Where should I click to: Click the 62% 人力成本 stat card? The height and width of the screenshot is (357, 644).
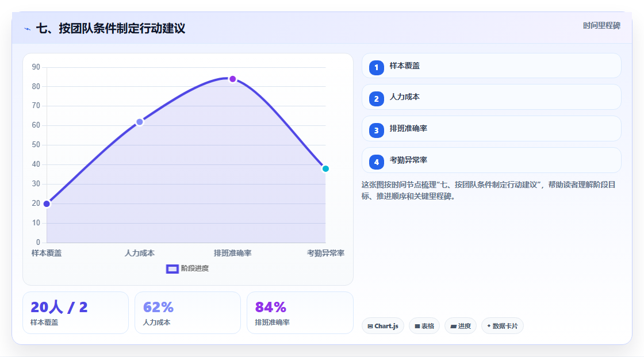click(x=187, y=313)
